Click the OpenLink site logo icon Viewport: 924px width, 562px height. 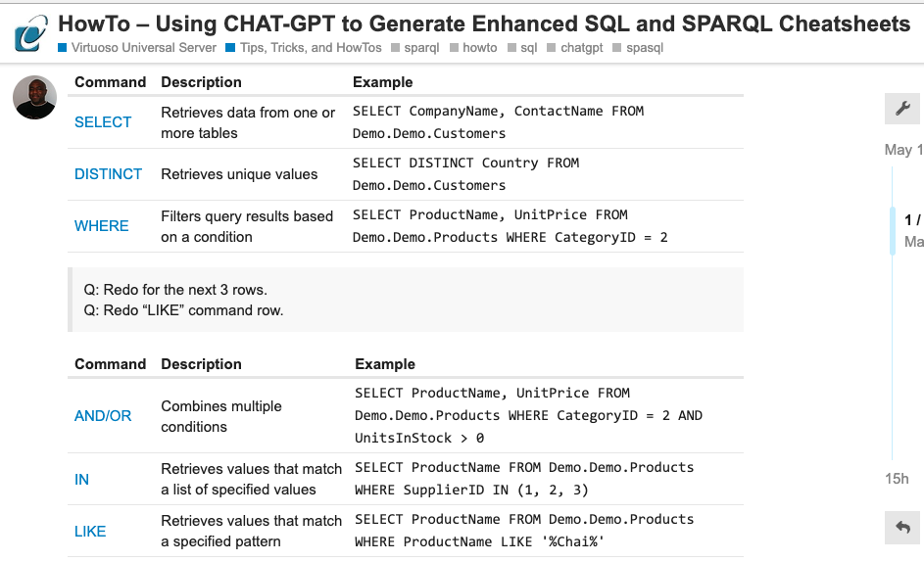[30, 33]
